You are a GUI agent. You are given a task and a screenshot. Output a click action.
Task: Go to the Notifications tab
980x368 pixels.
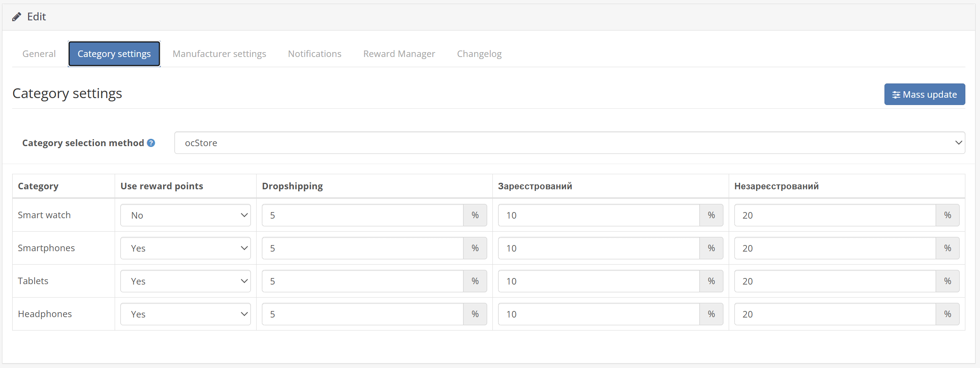[x=315, y=54]
